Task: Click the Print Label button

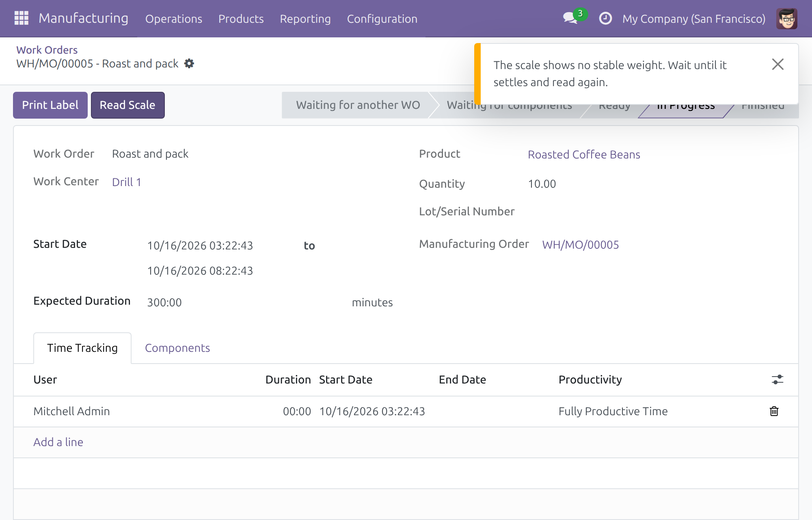Action: point(50,105)
